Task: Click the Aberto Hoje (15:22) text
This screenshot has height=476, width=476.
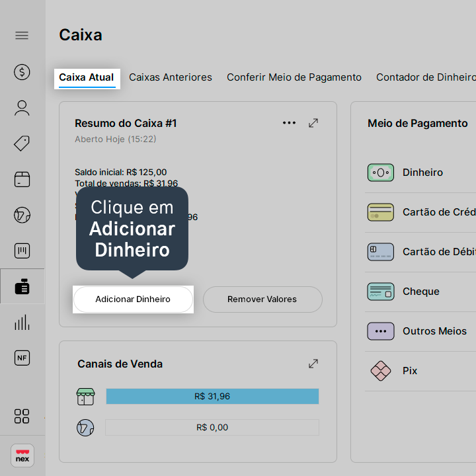Action: pyautogui.click(x=115, y=139)
